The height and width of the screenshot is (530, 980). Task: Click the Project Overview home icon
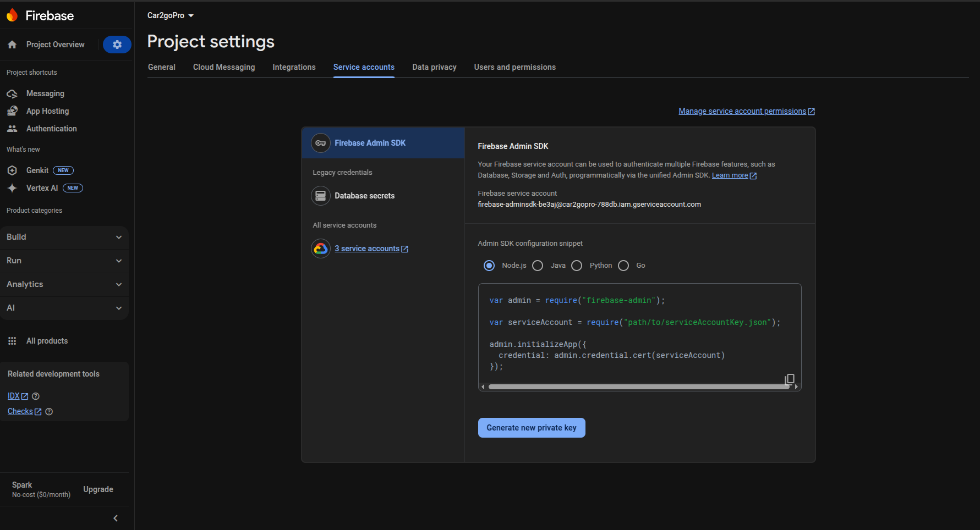(x=12, y=45)
